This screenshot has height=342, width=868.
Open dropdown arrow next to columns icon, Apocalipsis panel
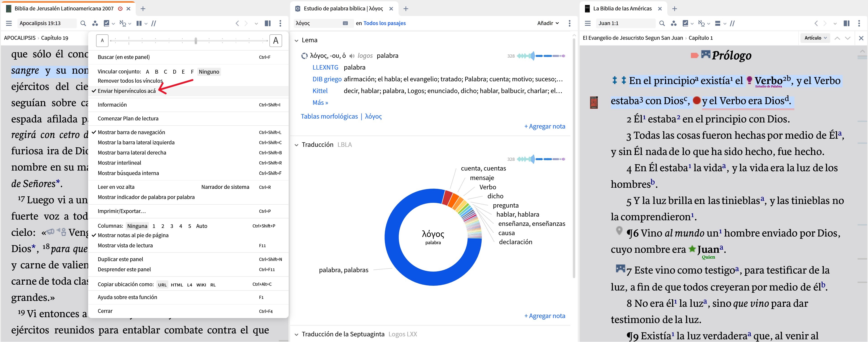coord(146,23)
